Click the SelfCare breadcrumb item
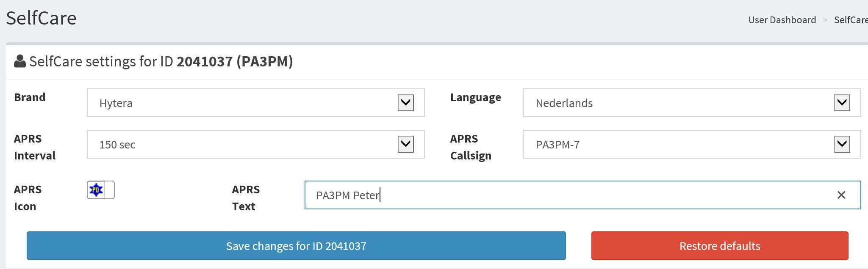The image size is (868, 269). (x=851, y=20)
